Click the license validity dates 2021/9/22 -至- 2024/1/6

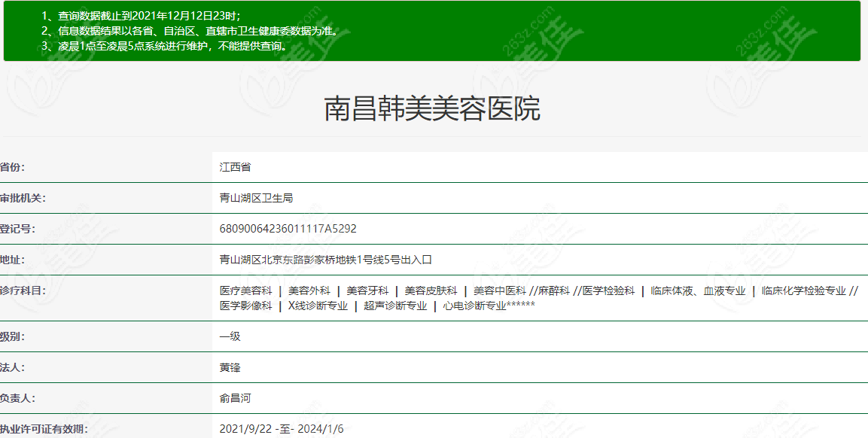(x=282, y=429)
